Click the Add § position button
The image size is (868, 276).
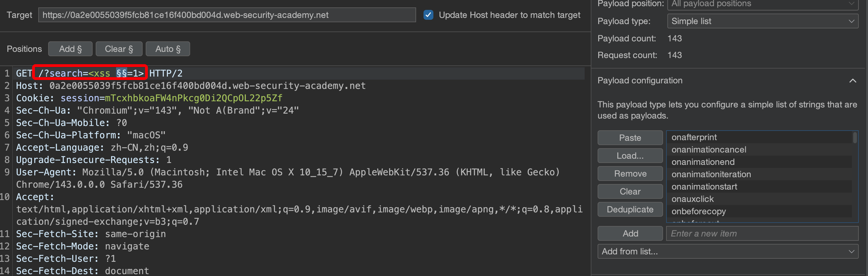click(70, 49)
